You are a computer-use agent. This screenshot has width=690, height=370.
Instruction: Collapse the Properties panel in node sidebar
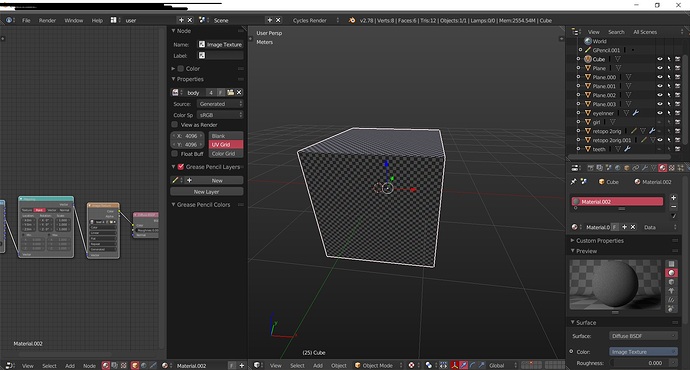(173, 79)
